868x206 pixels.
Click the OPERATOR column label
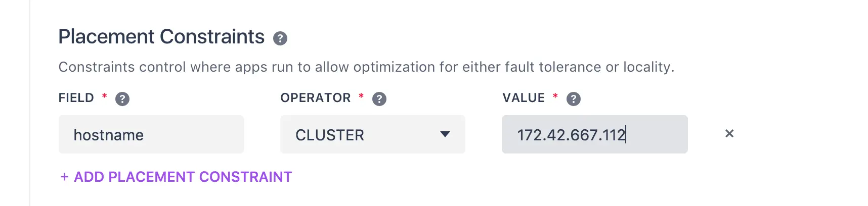(316, 98)
